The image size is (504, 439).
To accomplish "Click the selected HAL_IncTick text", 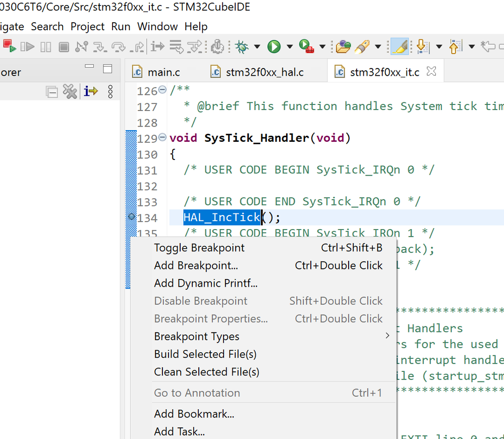I will (x=222, y=217).
